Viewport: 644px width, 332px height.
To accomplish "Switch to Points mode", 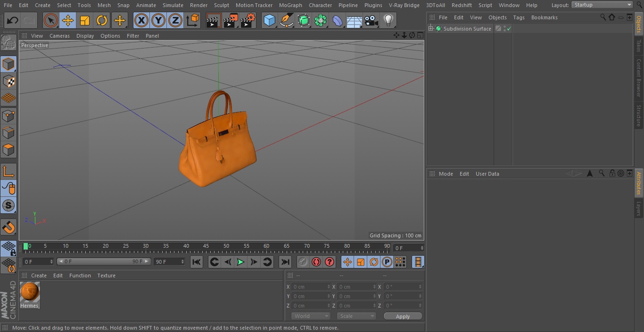I will coord(8,116).
